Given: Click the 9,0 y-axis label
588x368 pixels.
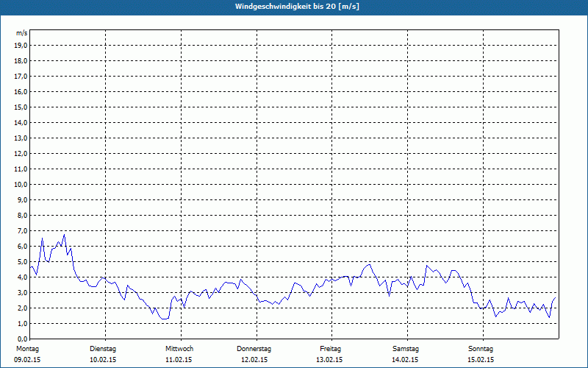Looking at the screenshot, I should [x=22, y=199].
